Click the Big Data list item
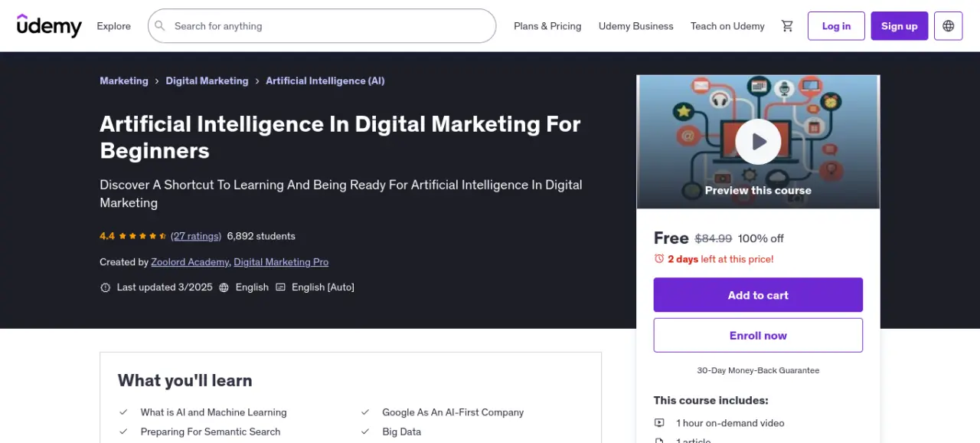The height and width of the screenshot is (443, 980). click(x=402, y=432)
